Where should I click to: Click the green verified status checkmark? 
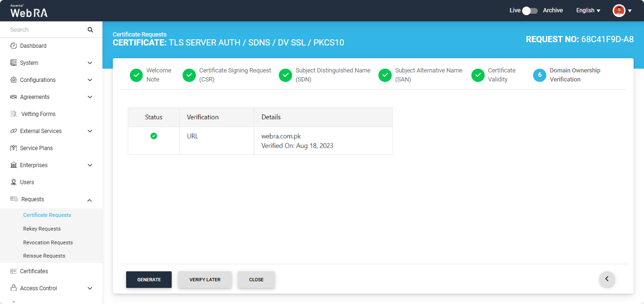[154, 136]
